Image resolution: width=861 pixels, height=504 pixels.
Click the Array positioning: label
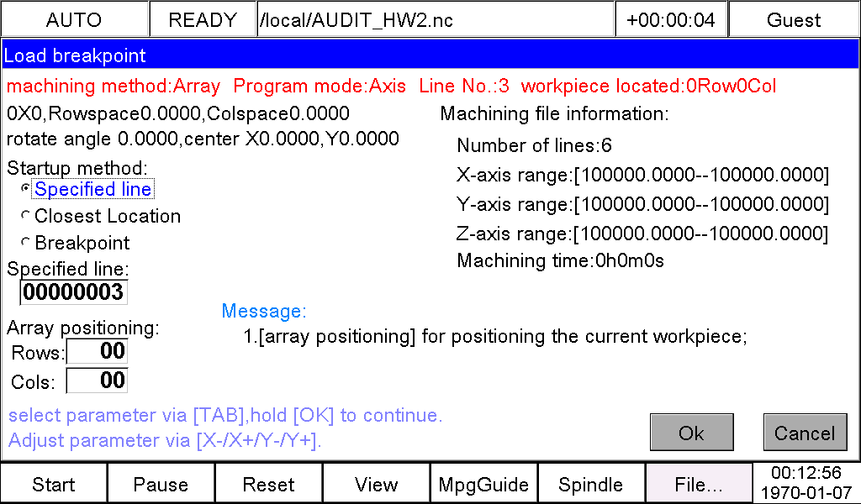(83, 328)
